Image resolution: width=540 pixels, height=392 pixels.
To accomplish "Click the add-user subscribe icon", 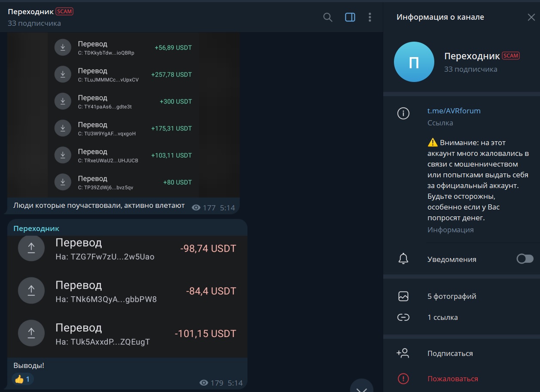I will [403, 353].
